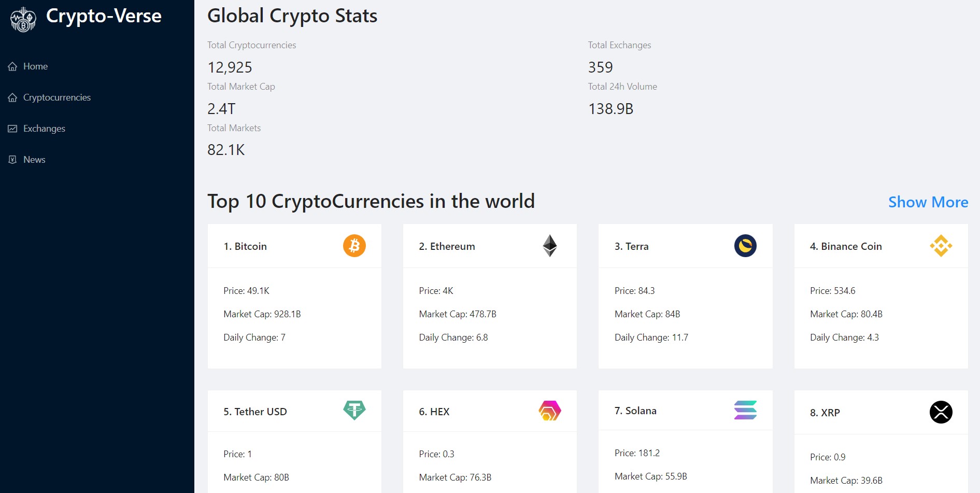Open the Exchanges menu item

[x=44, y=129]
